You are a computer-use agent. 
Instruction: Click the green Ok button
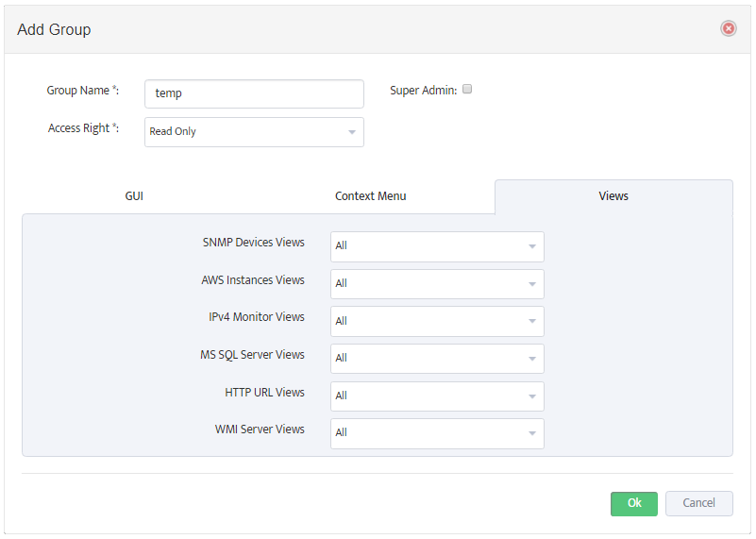[634, 503]
